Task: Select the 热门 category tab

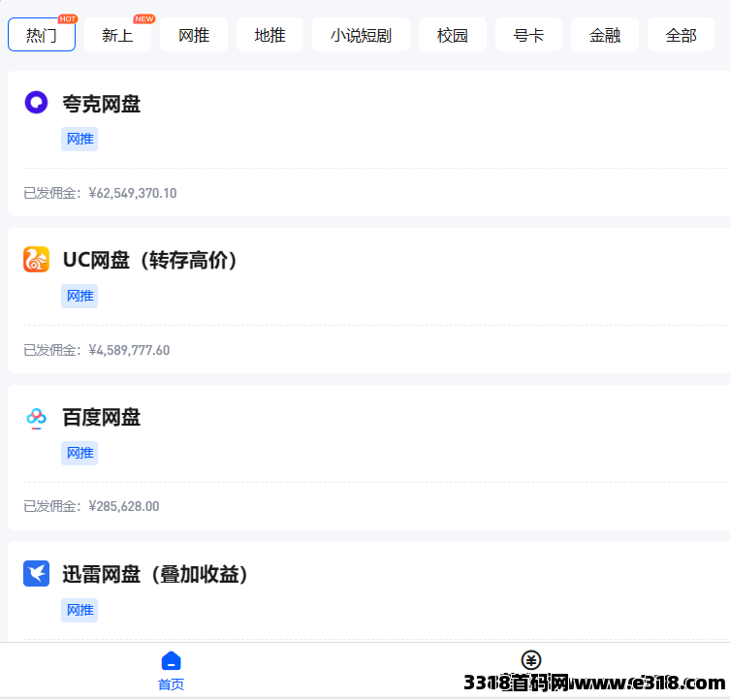Action: pyautogui.click(x=42, y=35)
